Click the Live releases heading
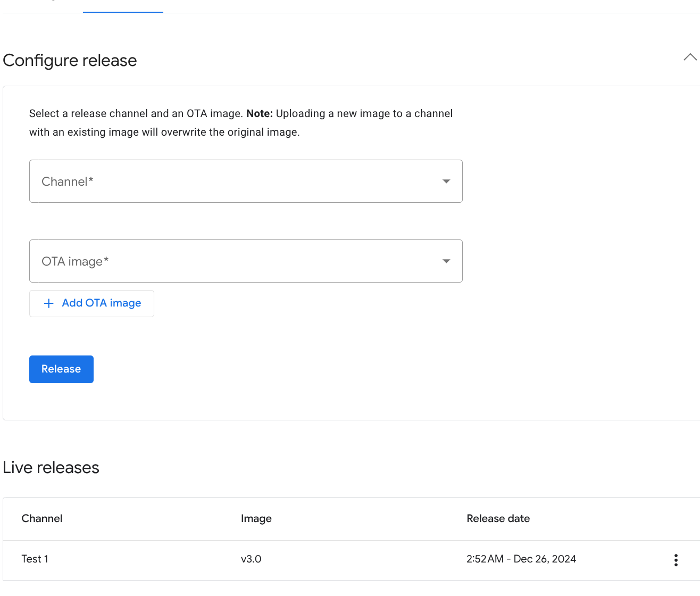This screenshot has width=700, height=596. [51, 467]
